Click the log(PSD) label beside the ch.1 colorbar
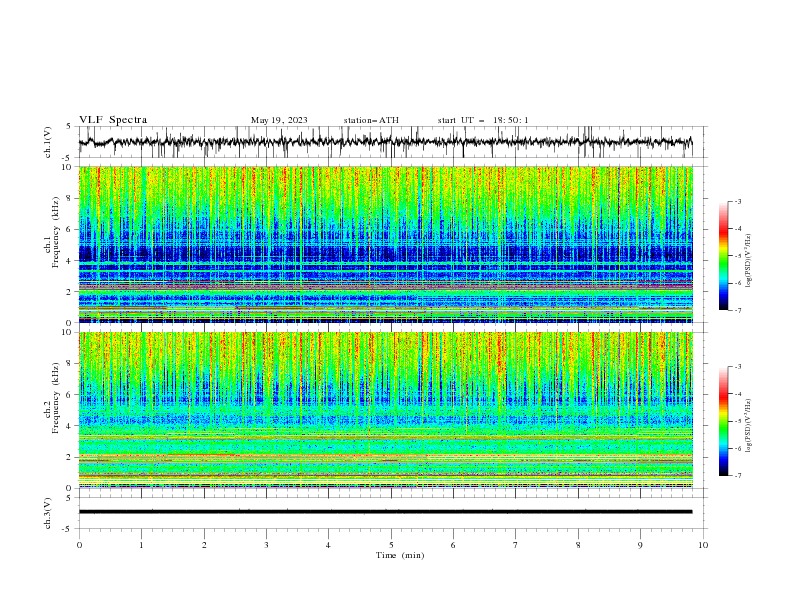The width and height of the screenshot is (792, 612). 749,261
